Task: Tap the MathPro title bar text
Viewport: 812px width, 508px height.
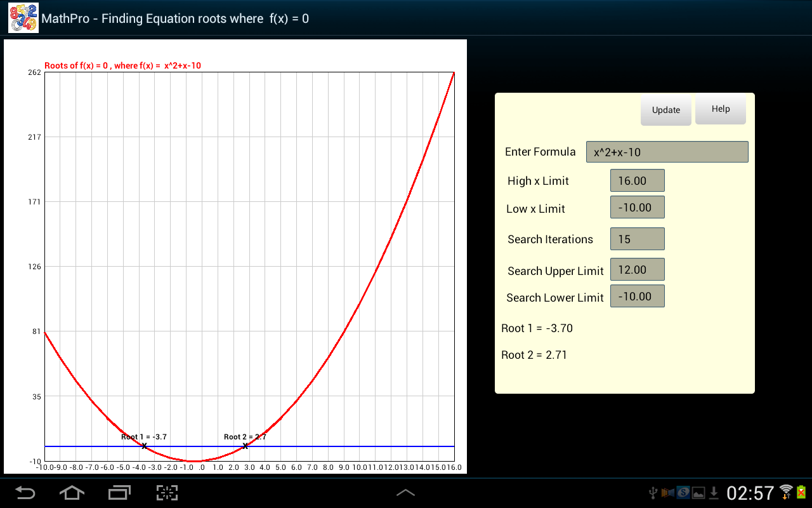Action: 175,18
